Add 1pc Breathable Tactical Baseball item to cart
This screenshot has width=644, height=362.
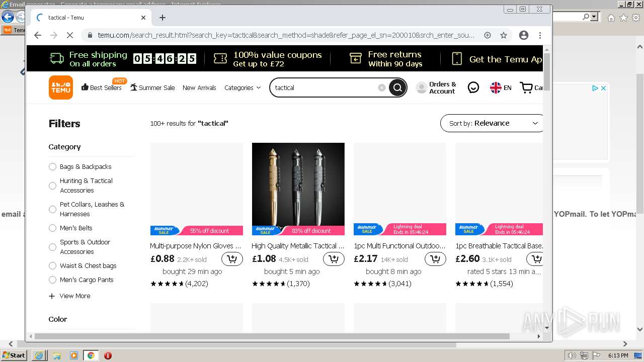click(x=535, y=259)
